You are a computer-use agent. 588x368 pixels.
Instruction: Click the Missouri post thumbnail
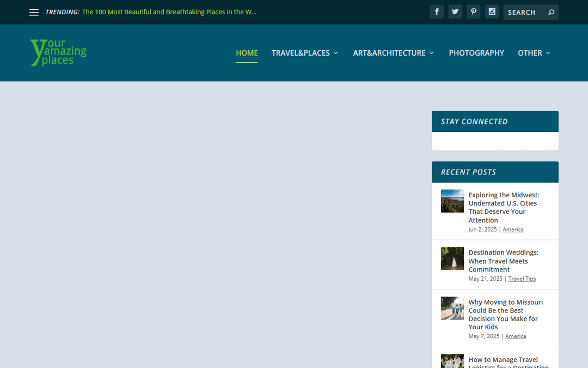coord(452,308)
